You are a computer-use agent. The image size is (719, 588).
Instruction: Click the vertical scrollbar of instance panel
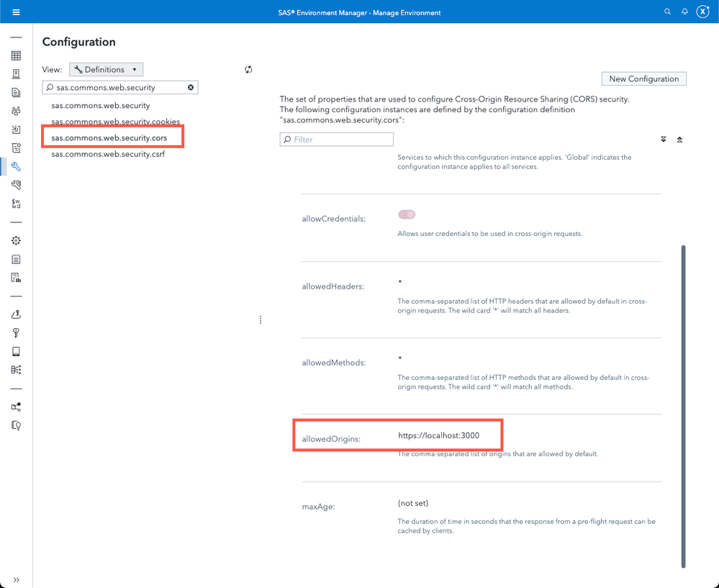click(683, 407)
